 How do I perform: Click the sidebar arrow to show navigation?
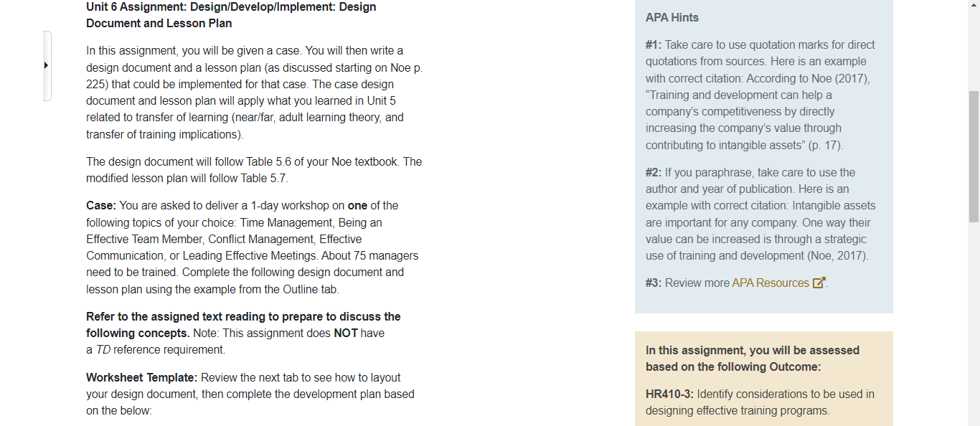(47, 65)
